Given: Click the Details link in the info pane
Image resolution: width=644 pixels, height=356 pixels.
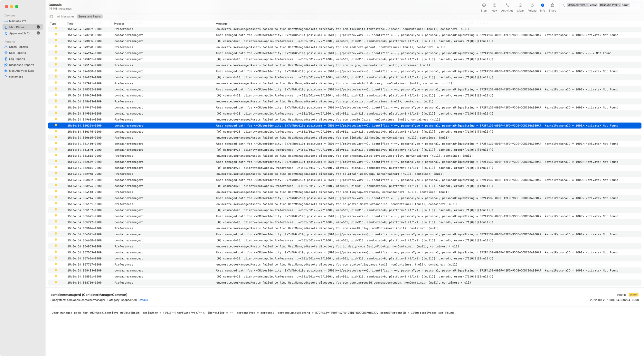Looking at the screenshot, I should 143,300.
